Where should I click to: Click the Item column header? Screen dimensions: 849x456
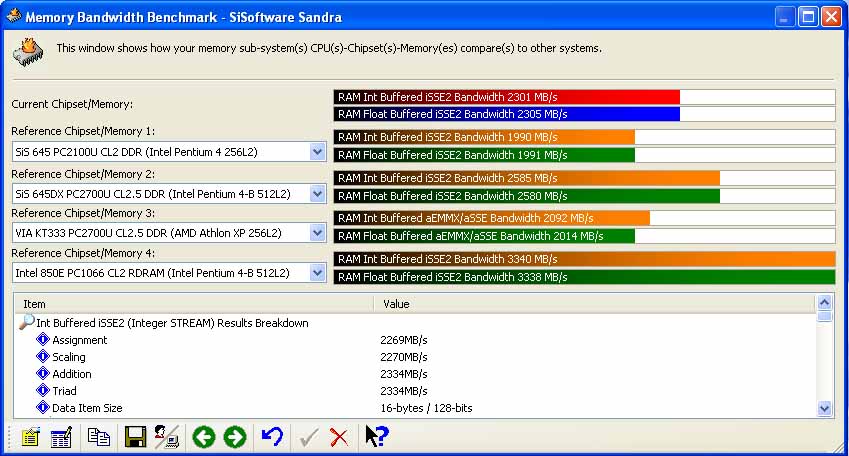194,304
